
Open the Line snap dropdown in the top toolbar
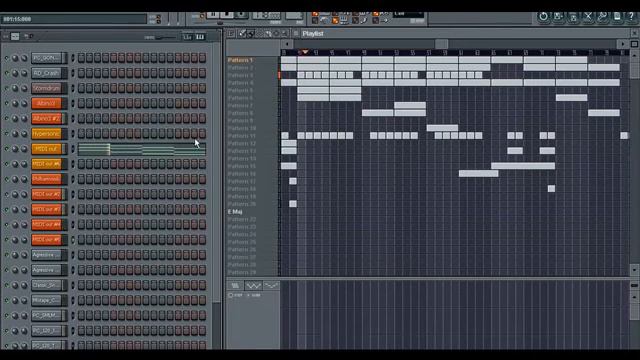coord(408,14)
